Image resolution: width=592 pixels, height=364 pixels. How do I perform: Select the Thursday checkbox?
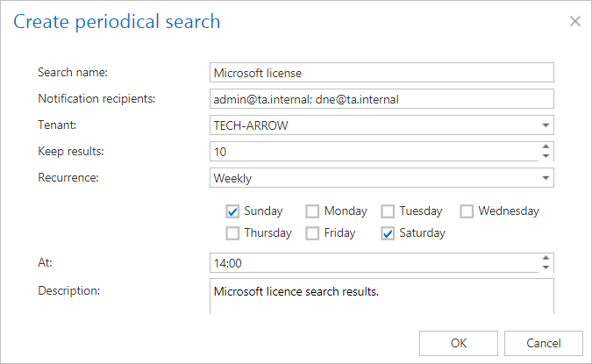(x=232, y=233)
